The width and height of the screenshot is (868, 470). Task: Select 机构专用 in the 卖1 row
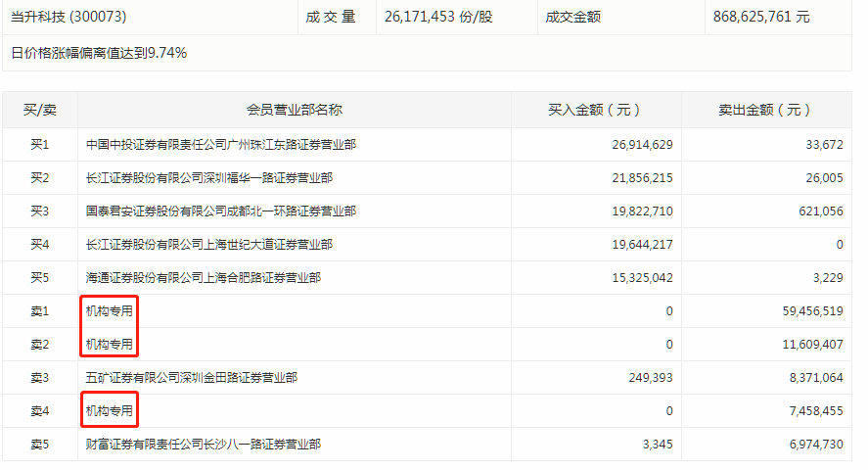110,311
